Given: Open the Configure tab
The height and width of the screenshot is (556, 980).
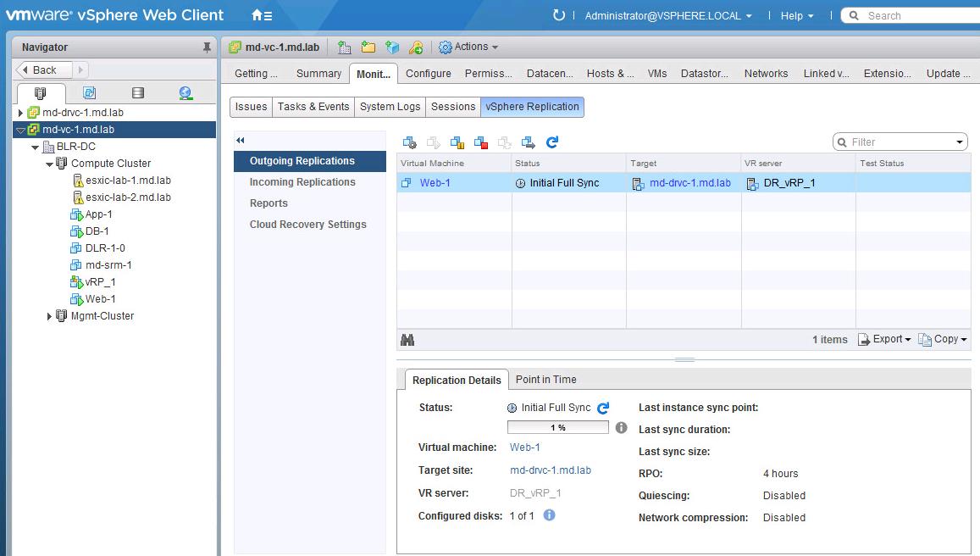Looking at the screenshot, I should (x=428, y=73).
